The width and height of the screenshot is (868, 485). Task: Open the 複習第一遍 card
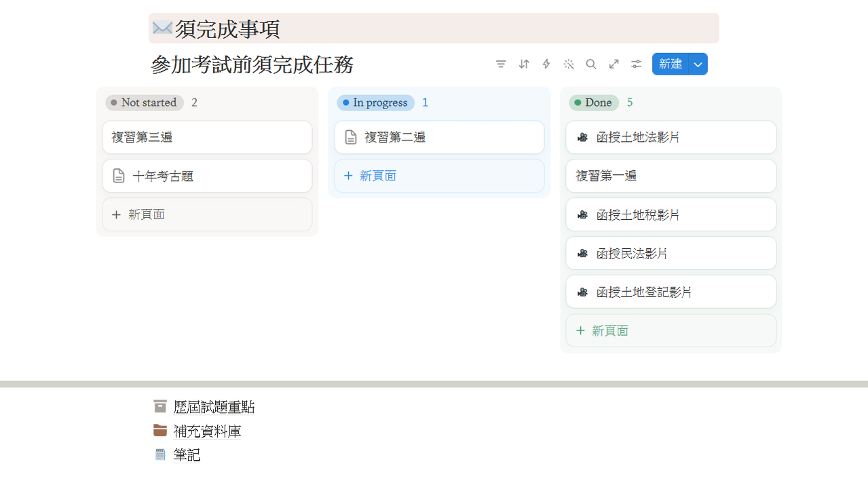click(x=671, y=176)
